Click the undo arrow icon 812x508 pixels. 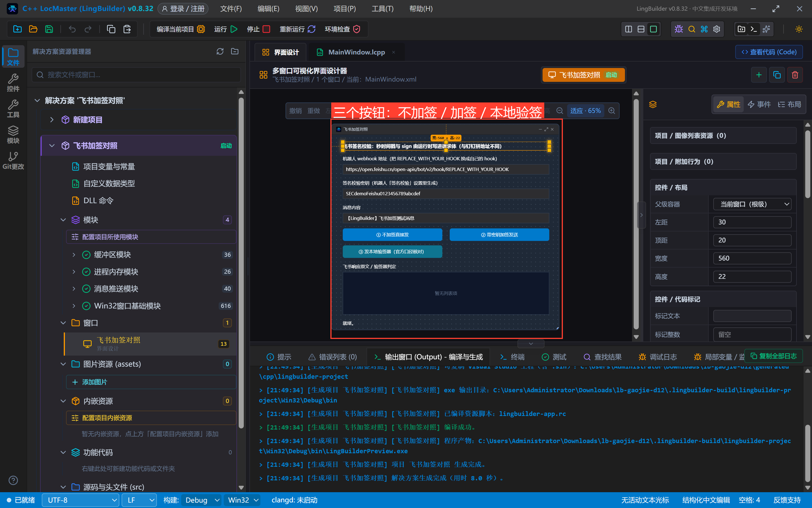pos(72,29)
